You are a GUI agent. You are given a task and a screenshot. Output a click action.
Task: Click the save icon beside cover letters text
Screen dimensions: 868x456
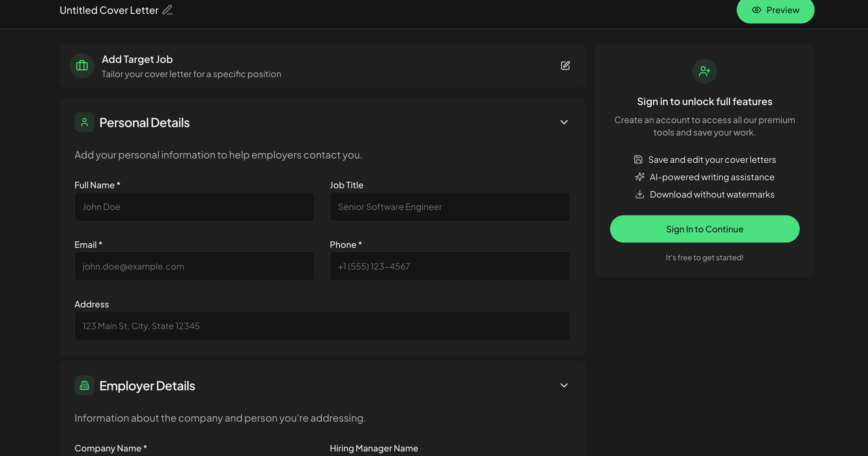(638, 160)
